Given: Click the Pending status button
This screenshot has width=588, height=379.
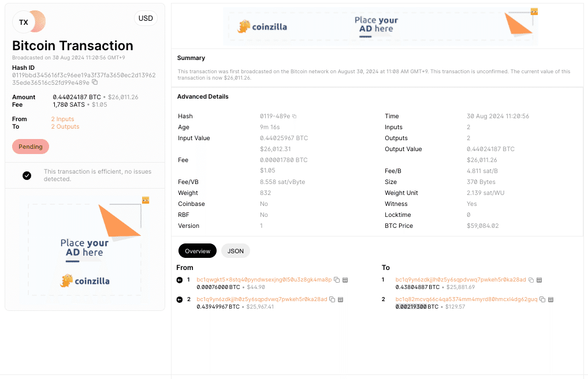Looking at the screenshot, I should tap(31, 147).
